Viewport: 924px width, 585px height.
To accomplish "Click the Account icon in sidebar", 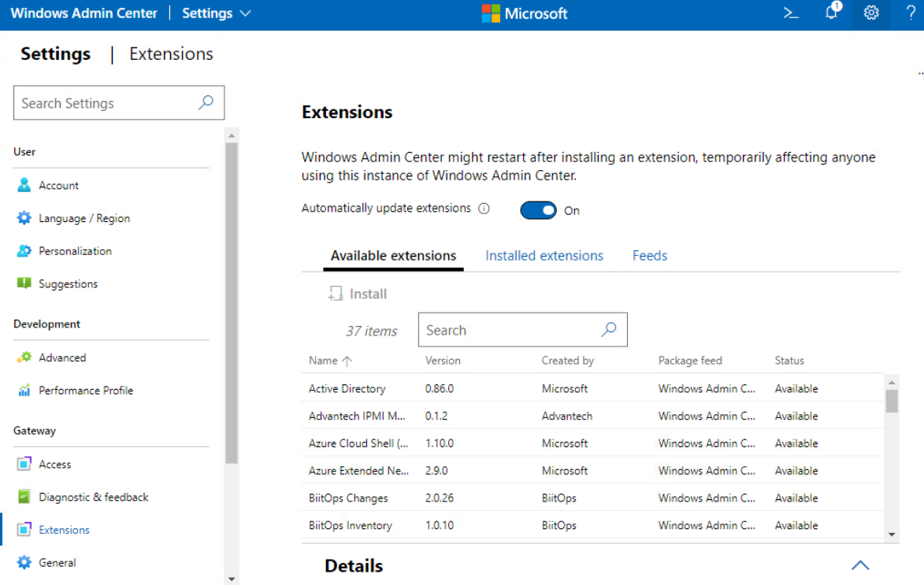I will pyautogui.click(x=24, y=185).
